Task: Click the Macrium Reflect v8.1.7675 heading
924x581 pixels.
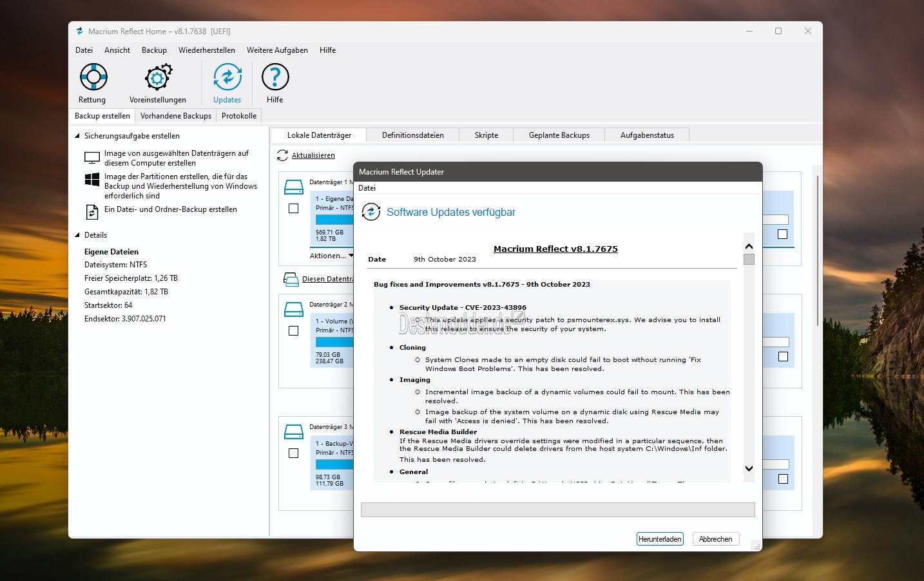Action: pos(555,249)
